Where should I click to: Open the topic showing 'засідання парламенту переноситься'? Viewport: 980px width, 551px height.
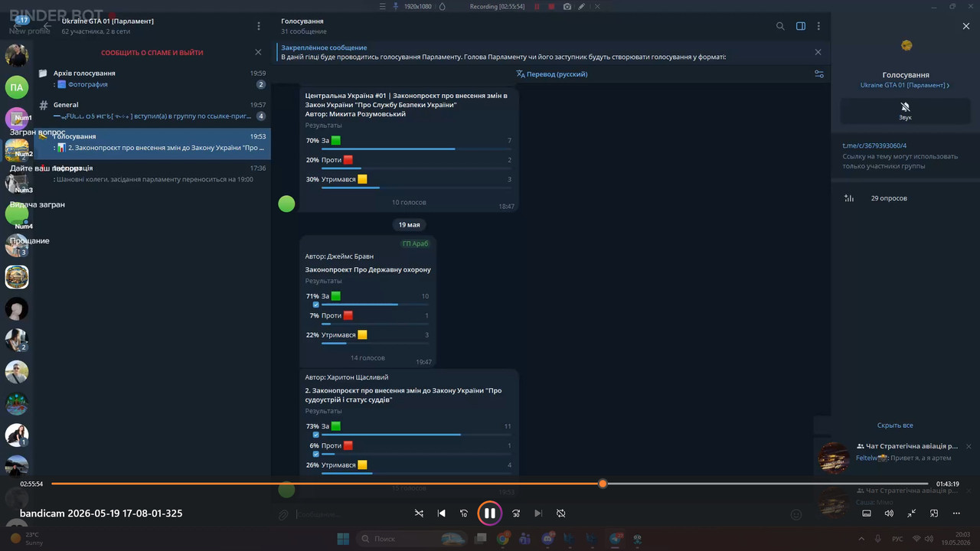[152, 174]
